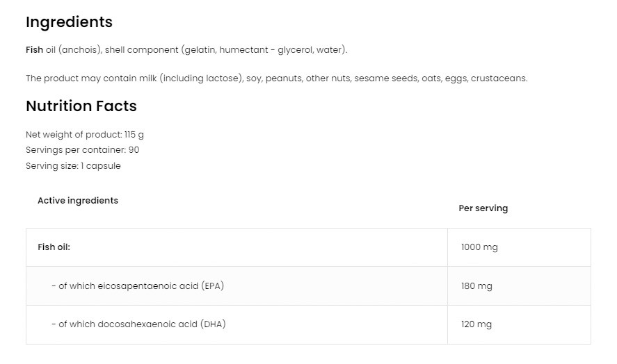
Task: Click the word crustaceans in allergen text
Action: pyautogui.click(x=498, y=78)
